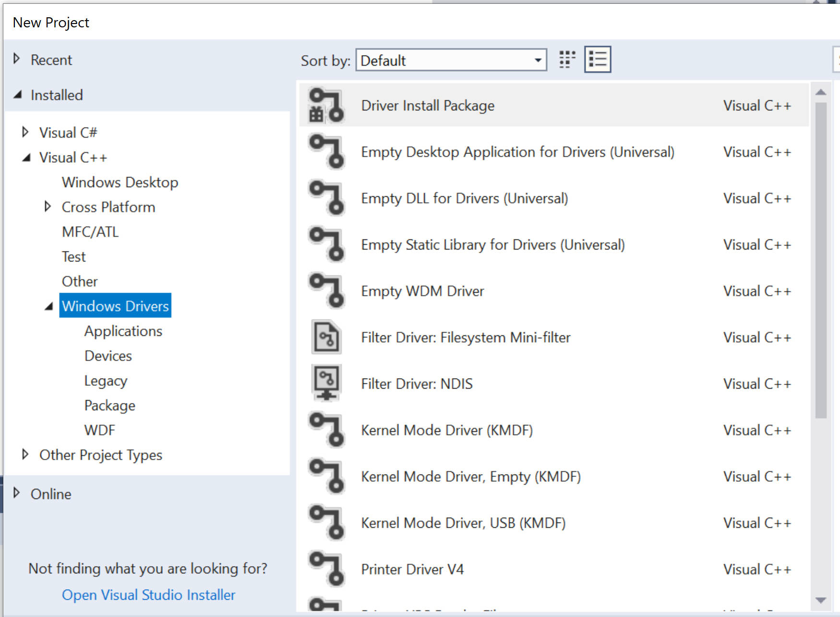This screenshot has width=840, height=617.
Task: Select Visual C++ category label
Action: click(x=73, y=157)
